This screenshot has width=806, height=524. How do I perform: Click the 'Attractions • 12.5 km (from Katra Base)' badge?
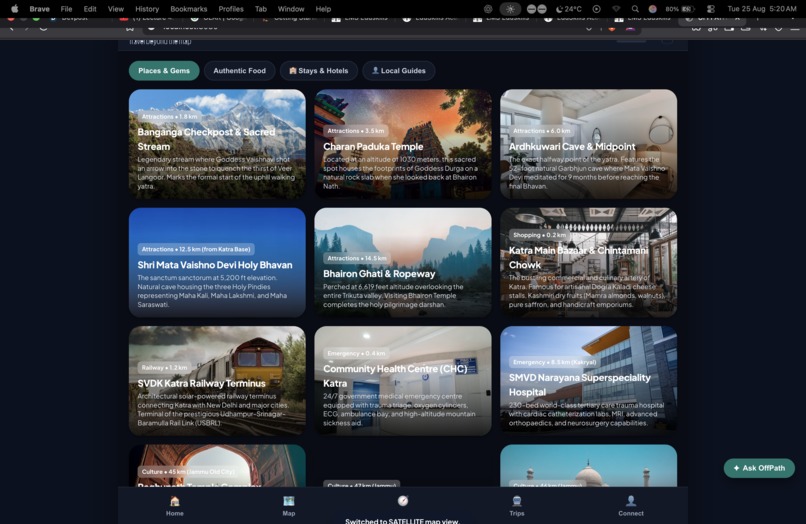coord(196,249)
